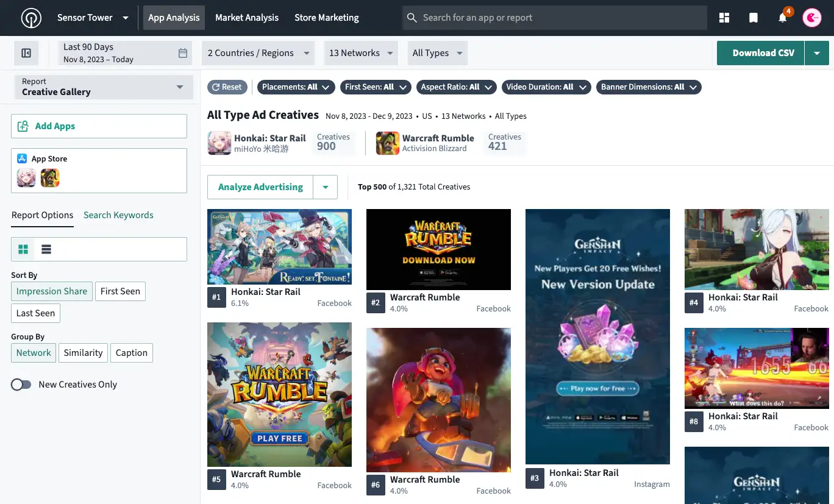This screenshot has width=834, height=504.
Task: Open creative #6 goblin character thumbnail
Action: click(438, 400)
